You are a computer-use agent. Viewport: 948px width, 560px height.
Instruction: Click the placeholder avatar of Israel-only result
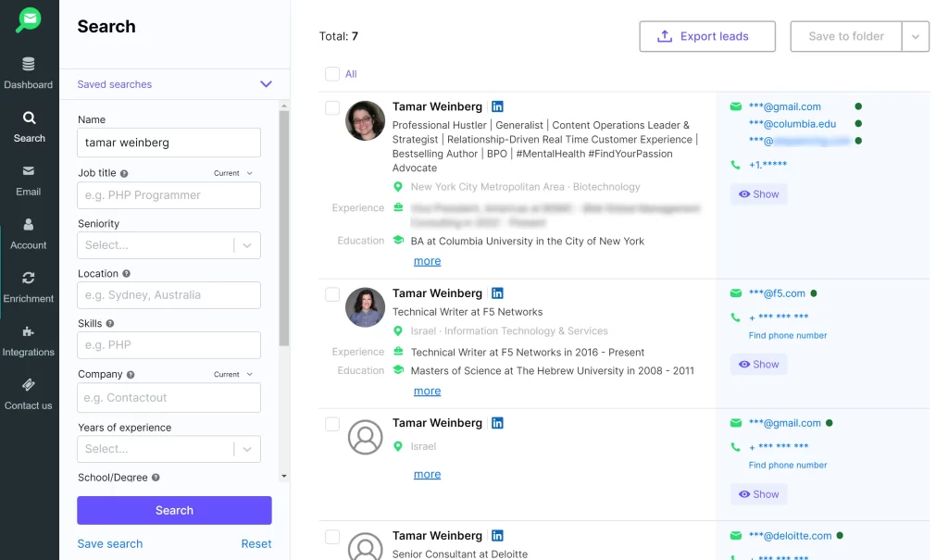tap(365, 437)
